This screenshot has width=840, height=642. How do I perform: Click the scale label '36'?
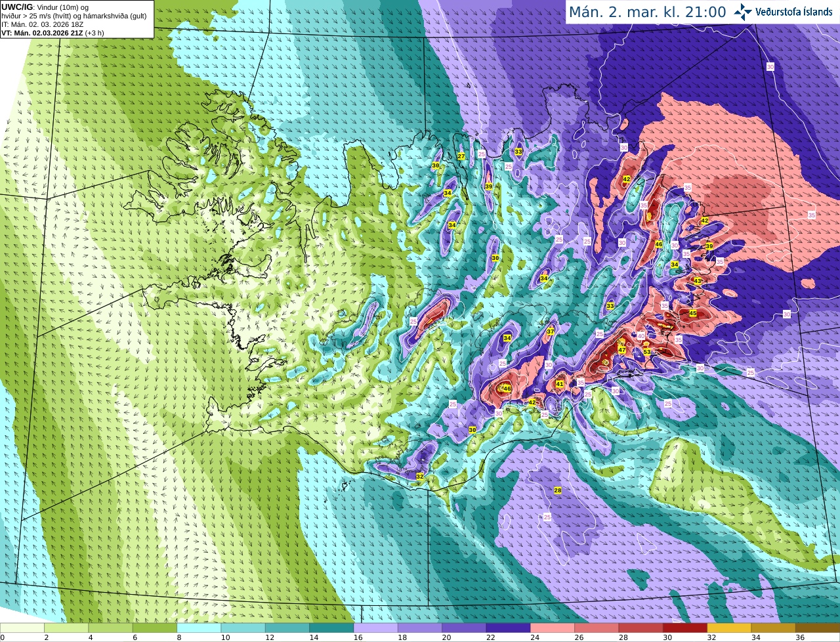pyautogui.click(x=799, y=637)
